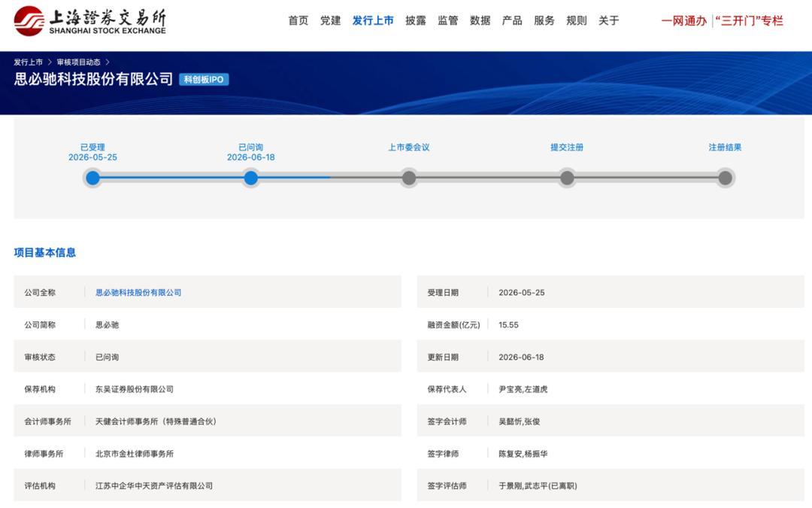This screenshot has height=508, width=812.
Task: Click the 已问询 stage label
Action: pyautogui.click(x=250, y=148)
